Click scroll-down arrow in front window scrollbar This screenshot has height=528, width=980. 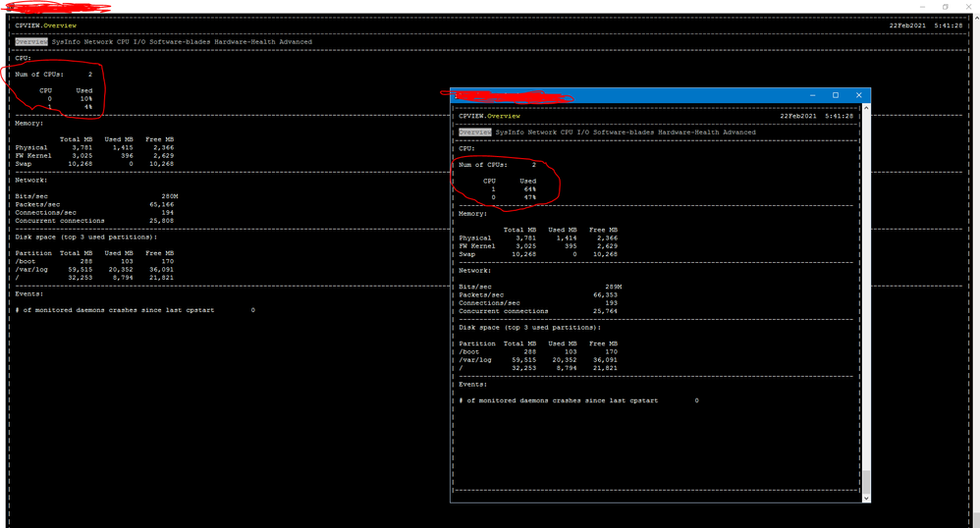pyautogui.click(x=865, y=498)
